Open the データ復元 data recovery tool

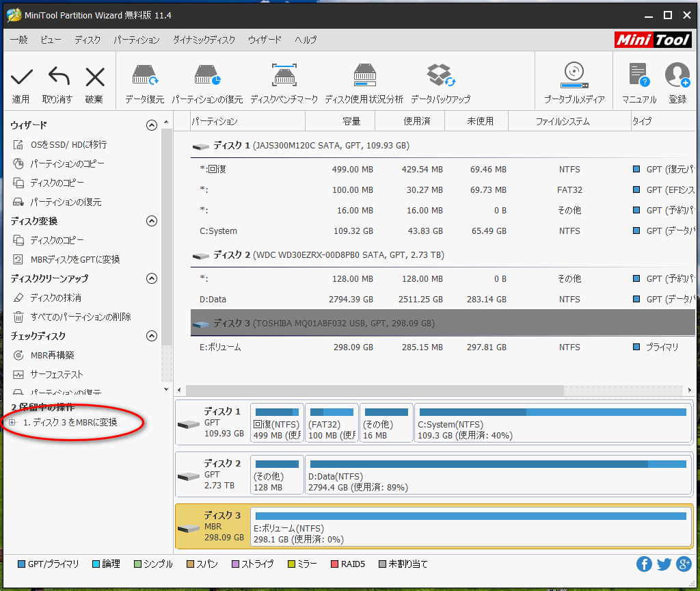(x=144, y=77)
